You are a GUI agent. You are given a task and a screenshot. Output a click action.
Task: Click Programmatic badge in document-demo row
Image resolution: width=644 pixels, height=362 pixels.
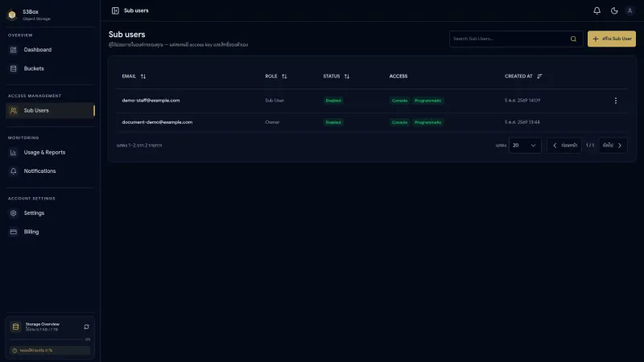[x=427, y=122]
